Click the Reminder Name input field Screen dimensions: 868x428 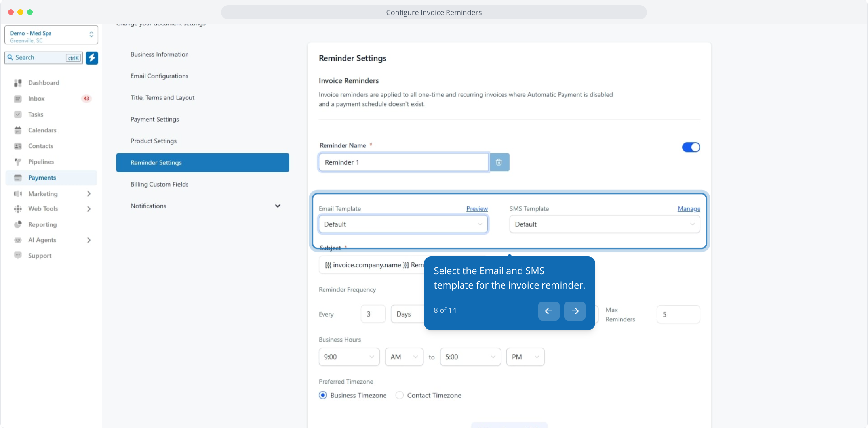pyautogui.click(x=403, y=162)
